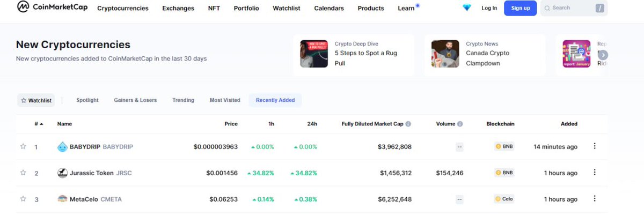This screenshot has height=216, width=644.
Task: Click the Jurassic Token coin icon
Action: (x=62, y=173)
